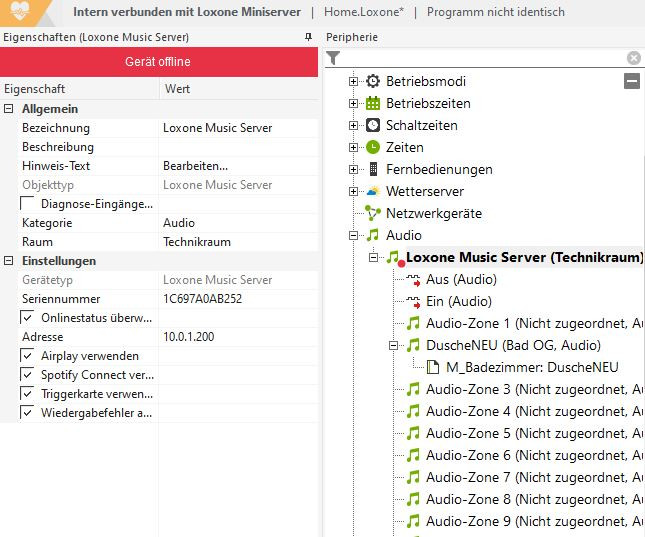Expand the Betriebszeiten tree node
This screenshot has width=645, height=537.
click(353, 103)
